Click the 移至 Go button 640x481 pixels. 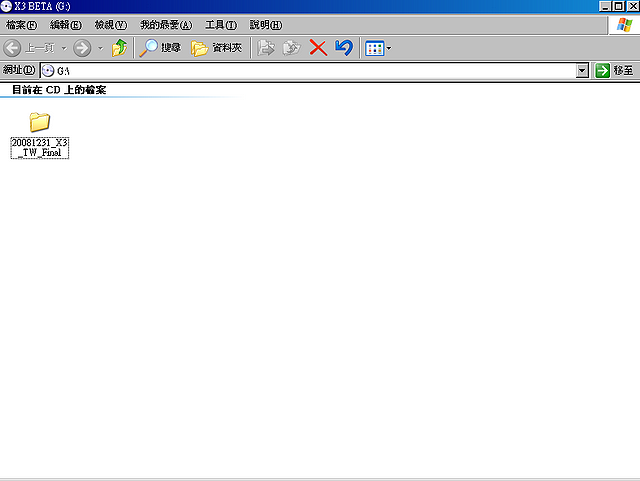(x=614, y=71)
